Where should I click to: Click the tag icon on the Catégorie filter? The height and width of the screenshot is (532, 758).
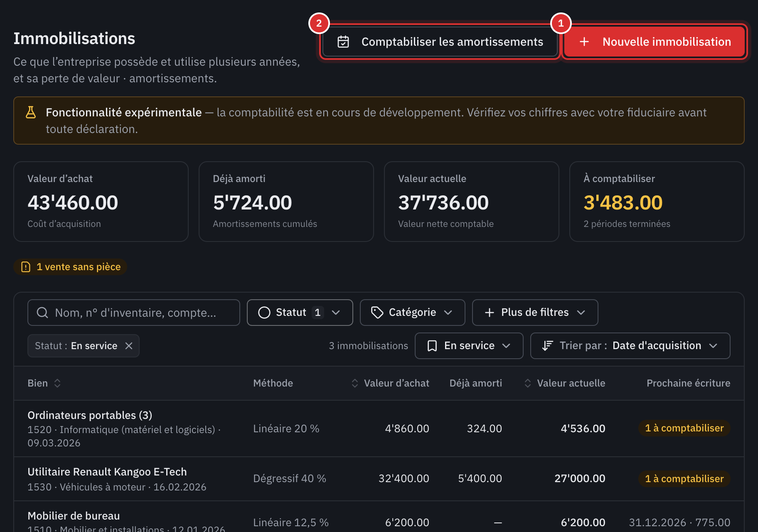point(377,313)
